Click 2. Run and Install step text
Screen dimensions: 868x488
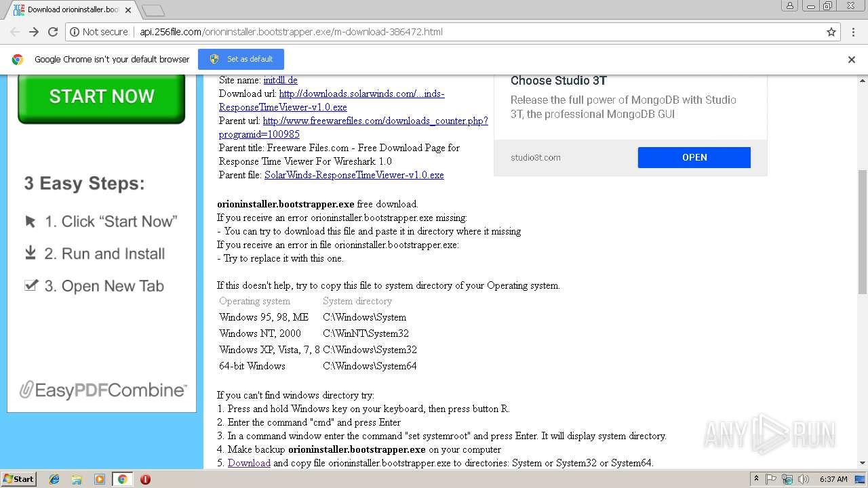click(105, 253)
